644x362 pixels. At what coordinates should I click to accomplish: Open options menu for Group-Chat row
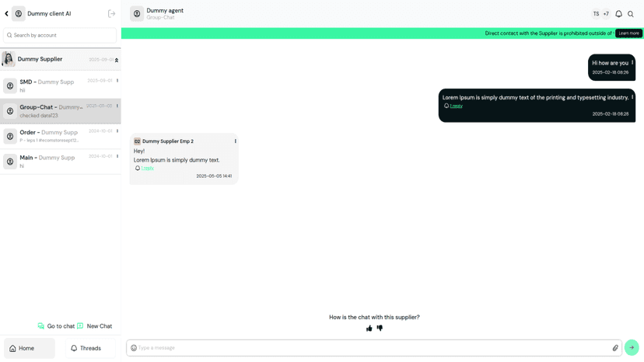pyautogui.click(x=117, y=106)
